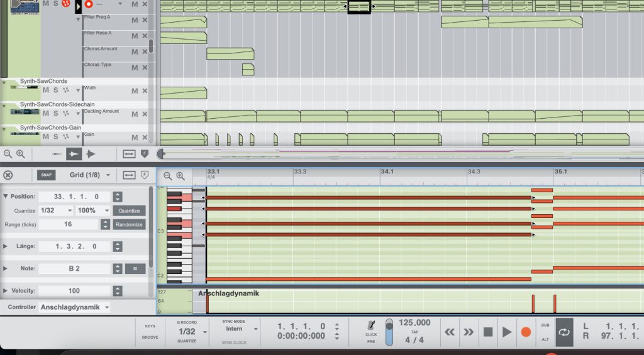Solo the Synth-SawChords-Gain track

[x=56, y=137]
